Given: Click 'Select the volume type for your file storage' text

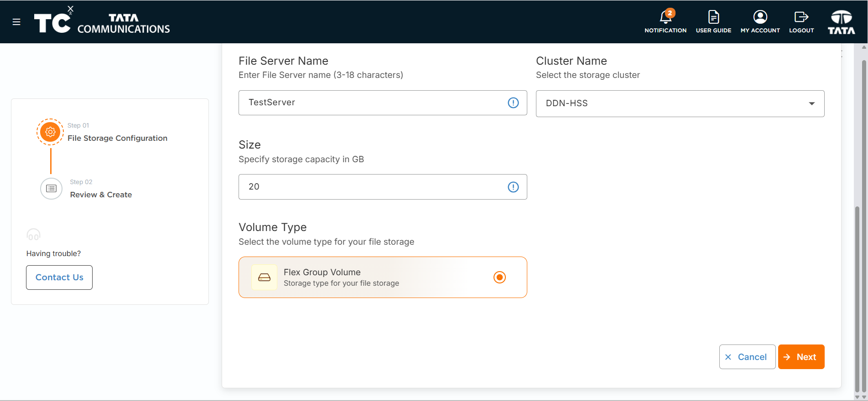Looking at the screenshot, I should click(326, 242).
